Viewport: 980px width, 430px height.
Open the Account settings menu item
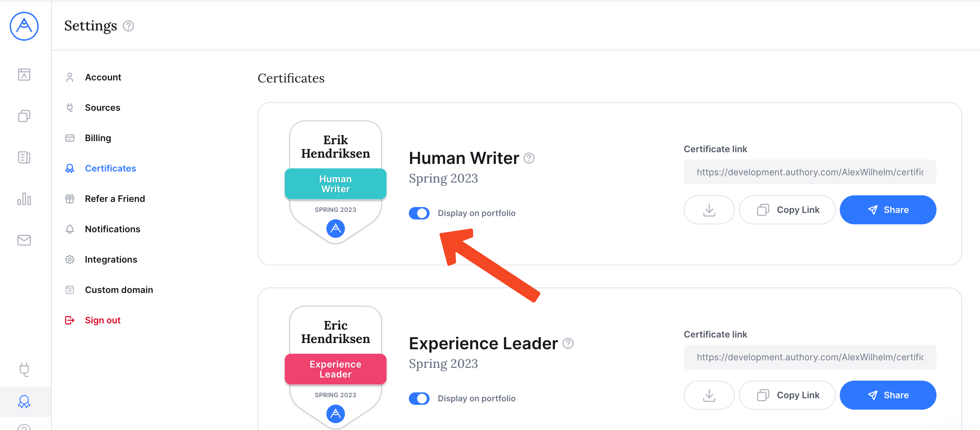pos(103,77)
